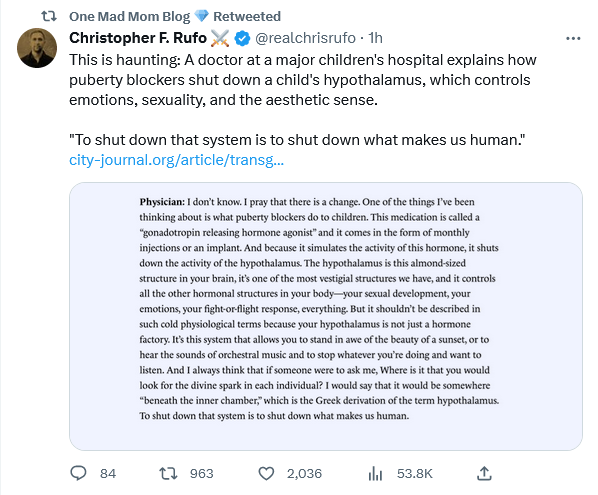
Task: Like the tweet with the heart icon
Action: click(266, 474)
